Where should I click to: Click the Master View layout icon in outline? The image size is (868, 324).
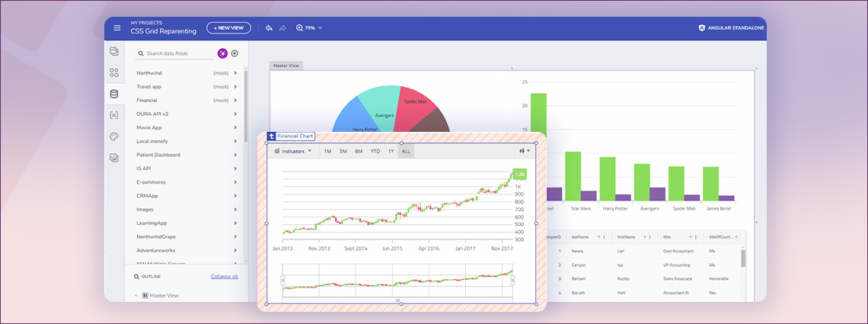click(145, 296)
